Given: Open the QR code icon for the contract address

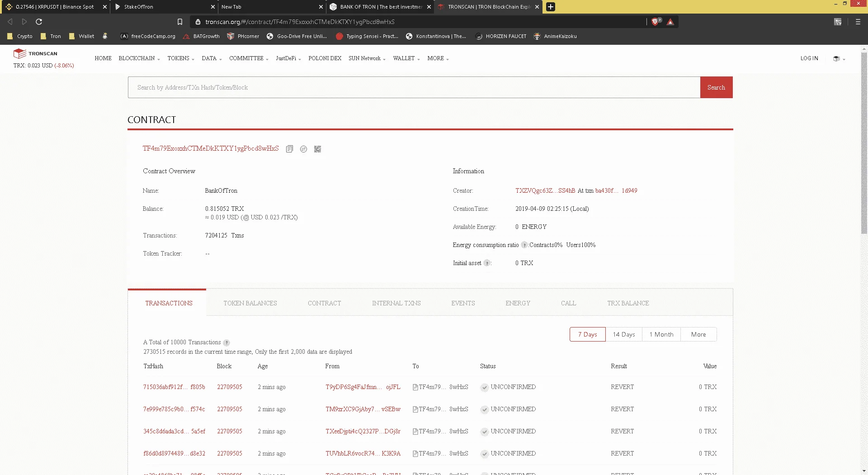Looking at the screenshot, I should (x=317, y=149).
